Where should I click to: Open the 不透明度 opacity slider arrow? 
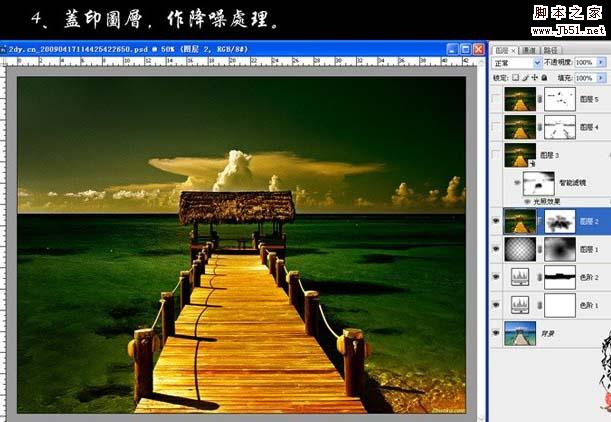(601, 62)
